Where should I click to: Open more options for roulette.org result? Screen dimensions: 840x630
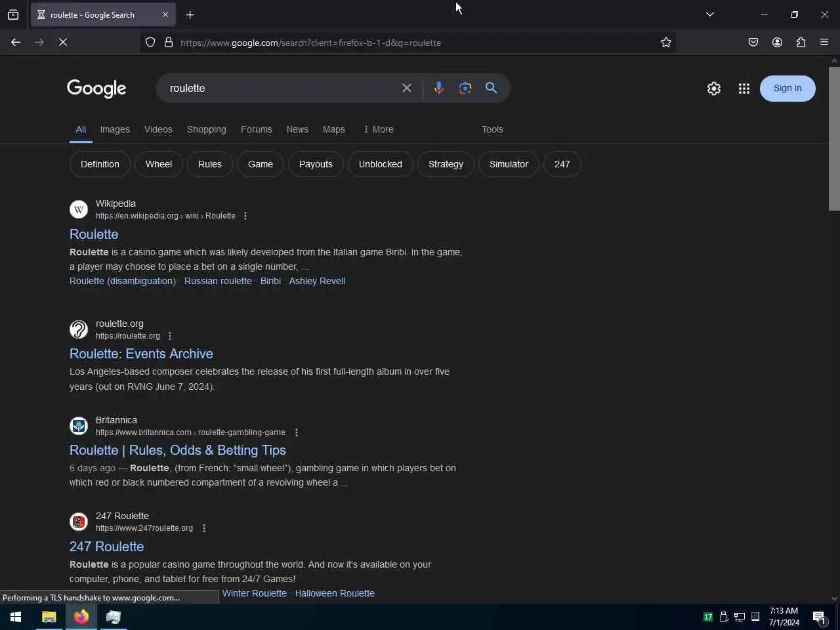click(x=170, y=336)
